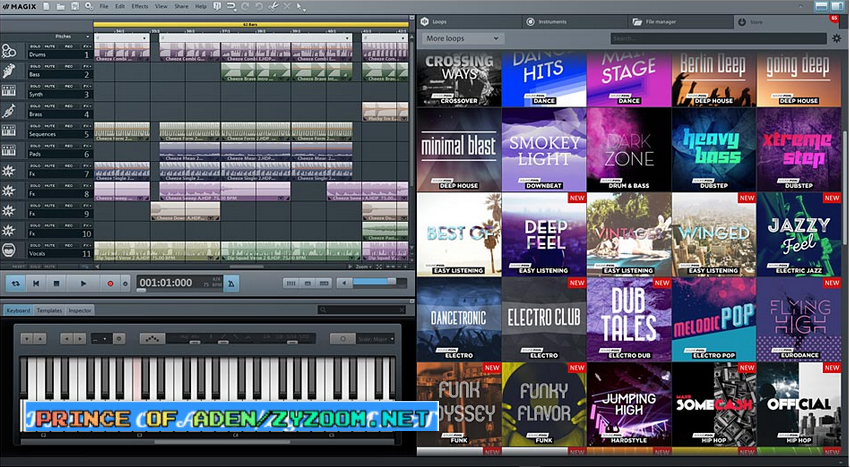
Task: Select the scissors cut tool in toolbar
Action: click(273, 7)
